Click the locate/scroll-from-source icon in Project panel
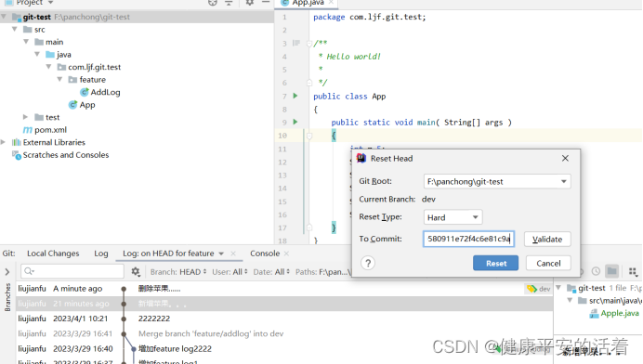Viewport: 643px width, 364px height. pyautogui.click(x=213, y=3)
